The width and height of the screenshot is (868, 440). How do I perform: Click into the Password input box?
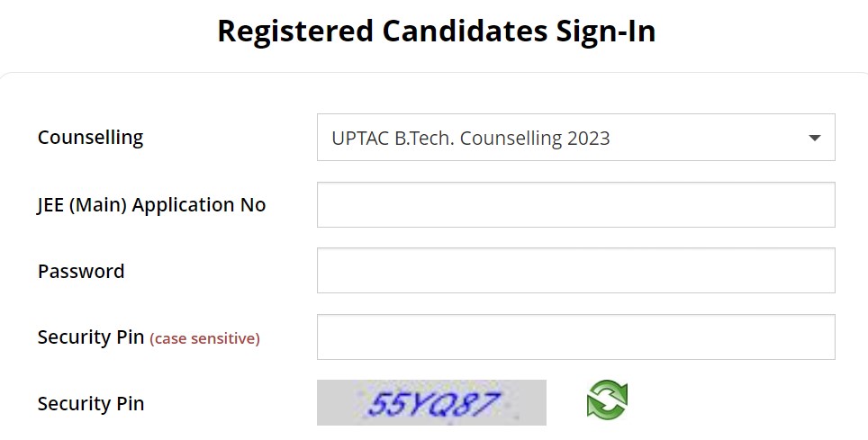[x=575, y=271]
